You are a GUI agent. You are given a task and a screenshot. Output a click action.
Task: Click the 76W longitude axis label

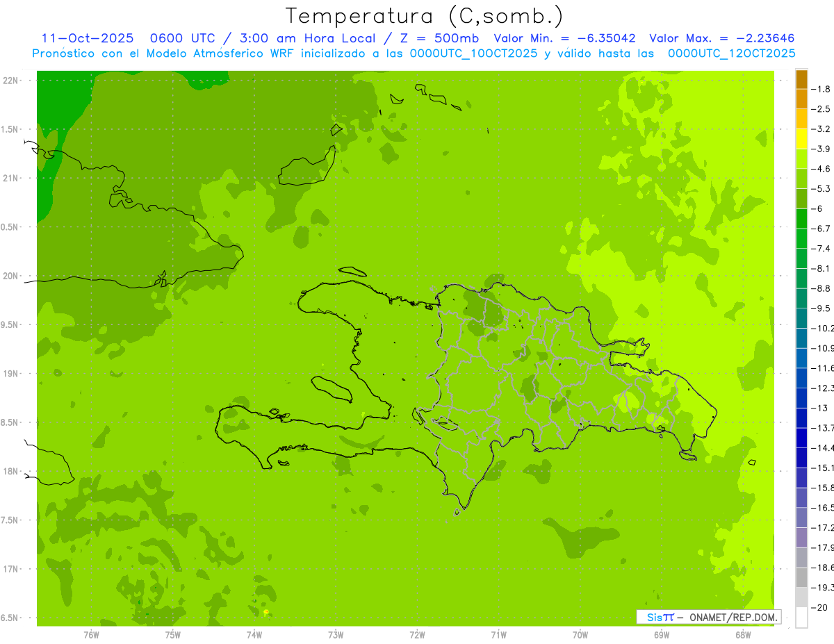(x=91, y=634)
